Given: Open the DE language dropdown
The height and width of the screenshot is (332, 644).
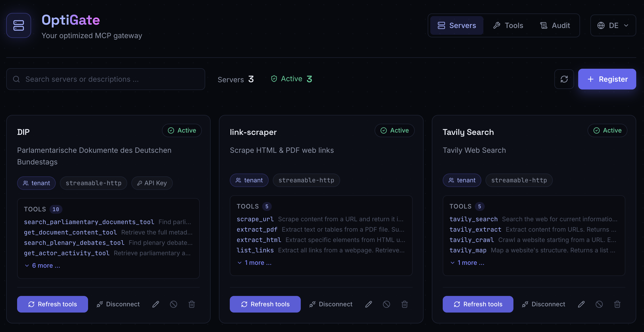Looking at the screenshot, I should pyautogui.click(x=613, y=25).
